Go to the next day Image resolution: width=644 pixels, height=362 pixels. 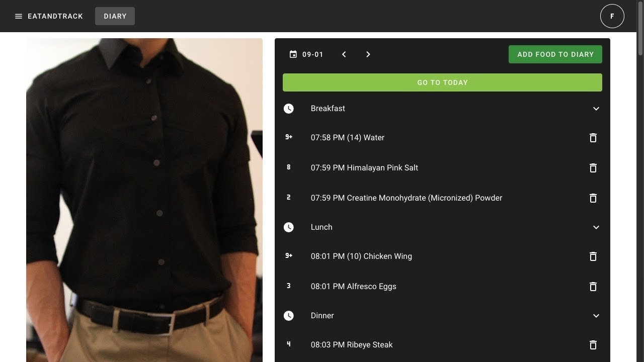[x=368, y=54]
